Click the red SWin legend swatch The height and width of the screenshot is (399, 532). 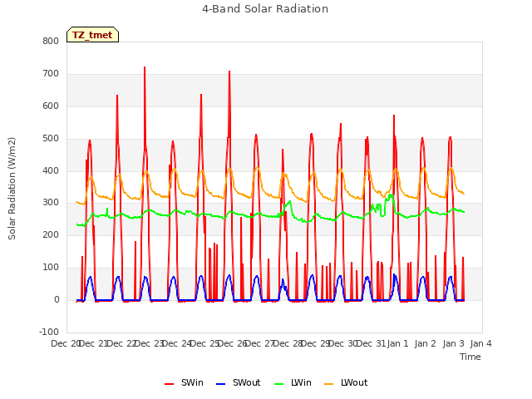coord(169,384)
